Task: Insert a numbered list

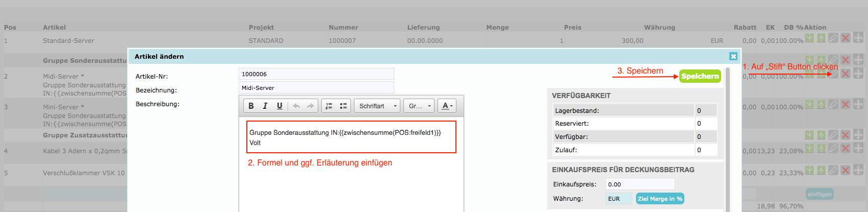Action: 329,106
